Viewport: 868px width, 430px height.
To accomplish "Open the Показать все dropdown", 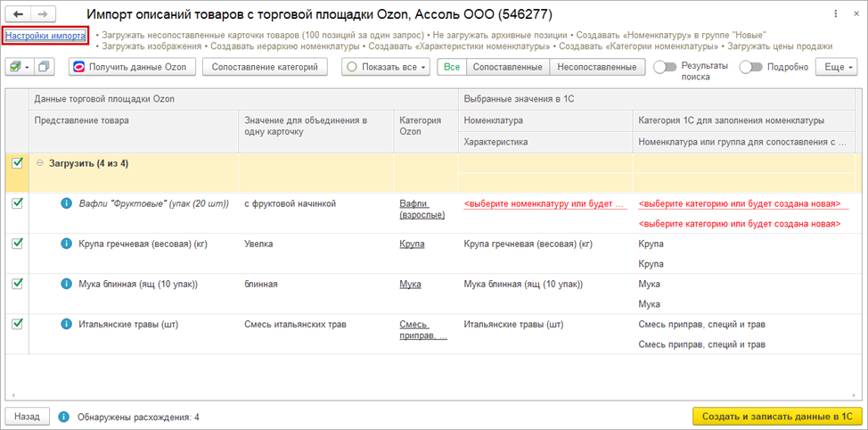I will [385, 67].
